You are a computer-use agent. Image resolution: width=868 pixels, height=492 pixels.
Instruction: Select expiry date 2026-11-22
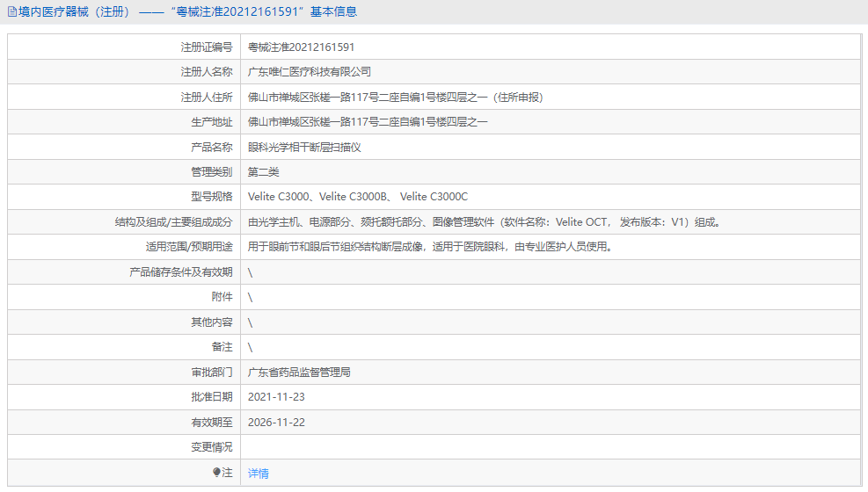276,423
